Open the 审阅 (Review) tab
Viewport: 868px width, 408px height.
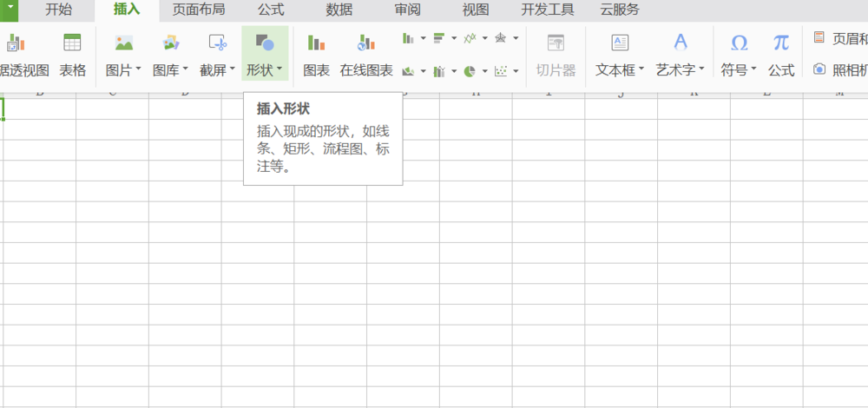point(408,10)
